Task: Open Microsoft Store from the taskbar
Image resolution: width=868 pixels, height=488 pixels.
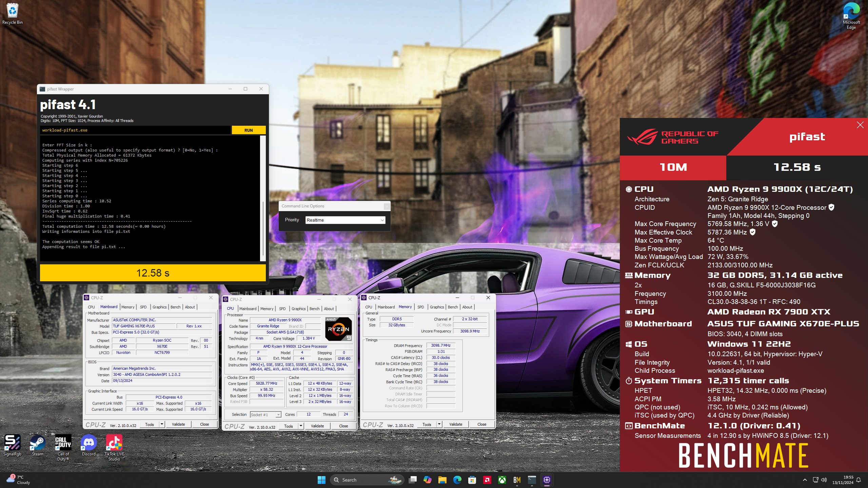Action: tap(472, 480)
